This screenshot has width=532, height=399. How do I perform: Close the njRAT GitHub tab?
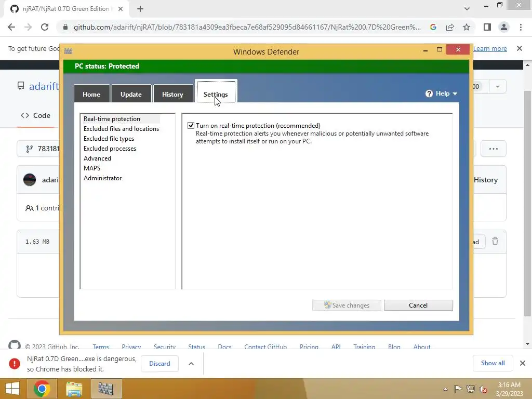point(121,9)
